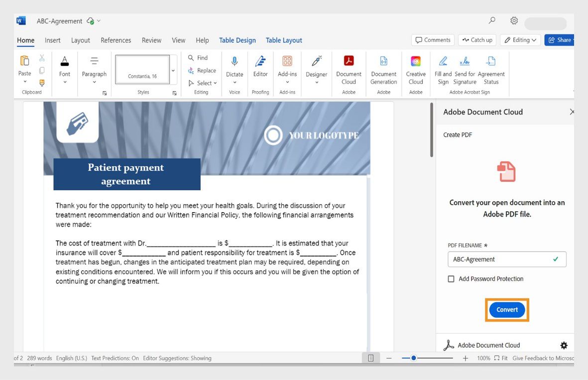The image size is (588, 380).
Task: Open the Creative Cloud tool
Action: 416,70
